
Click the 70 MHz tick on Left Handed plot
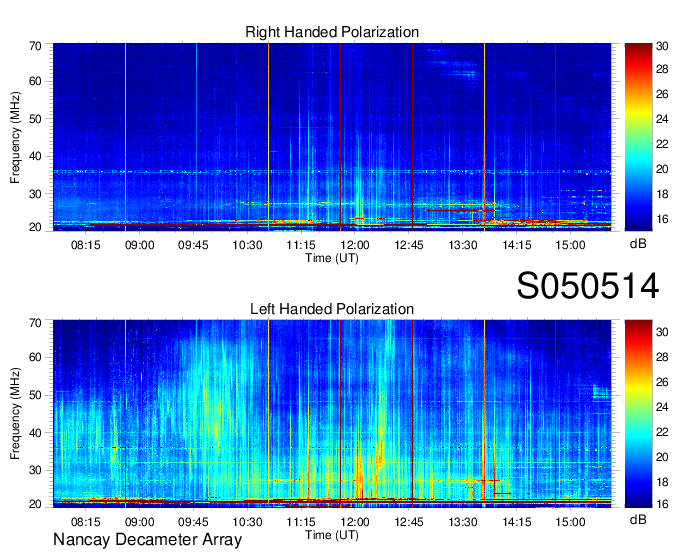35,323
